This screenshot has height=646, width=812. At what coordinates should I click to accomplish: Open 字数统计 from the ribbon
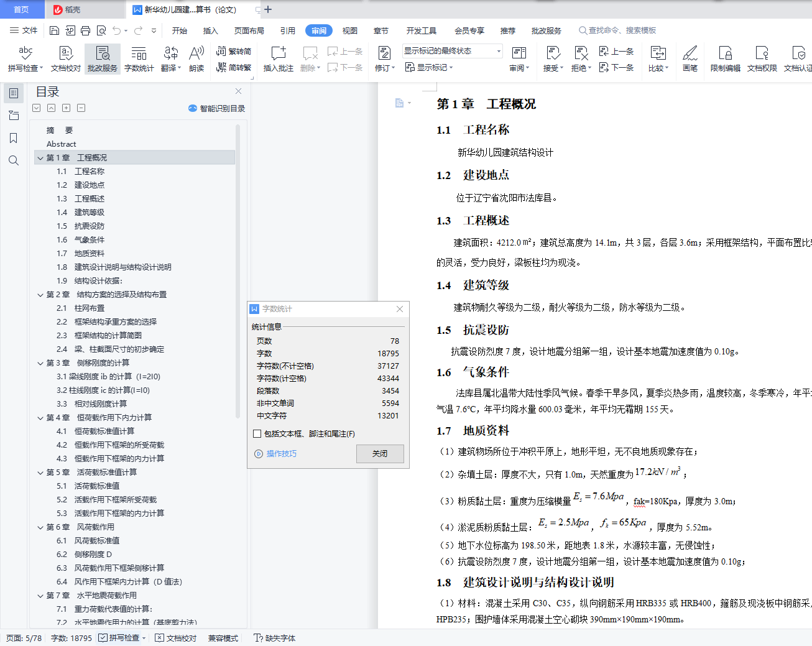139,59
